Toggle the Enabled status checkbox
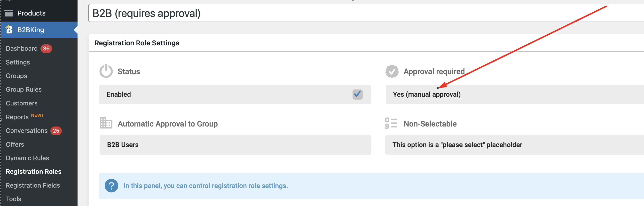 point(357,94)
